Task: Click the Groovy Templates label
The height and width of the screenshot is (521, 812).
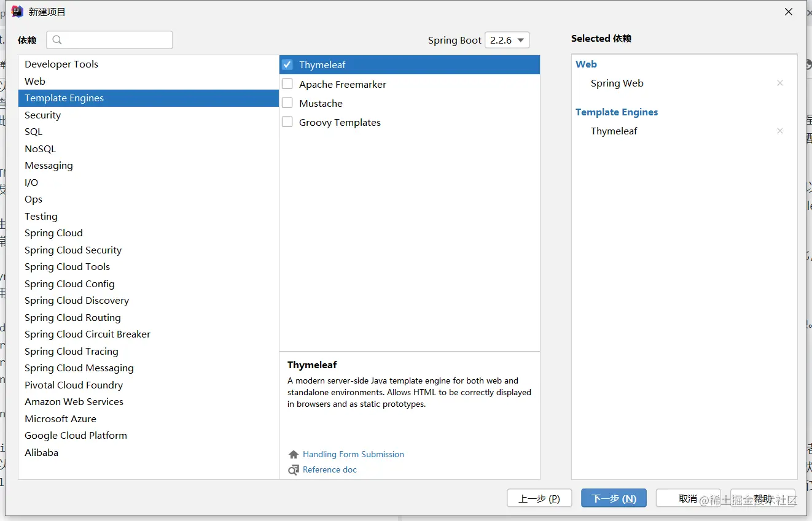Action: pyautogui.click(x=340, y=123)
